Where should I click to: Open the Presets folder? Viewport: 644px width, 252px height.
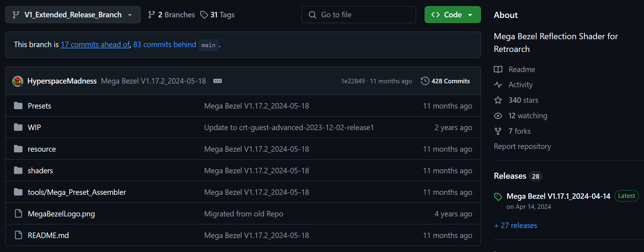[39, 106]
